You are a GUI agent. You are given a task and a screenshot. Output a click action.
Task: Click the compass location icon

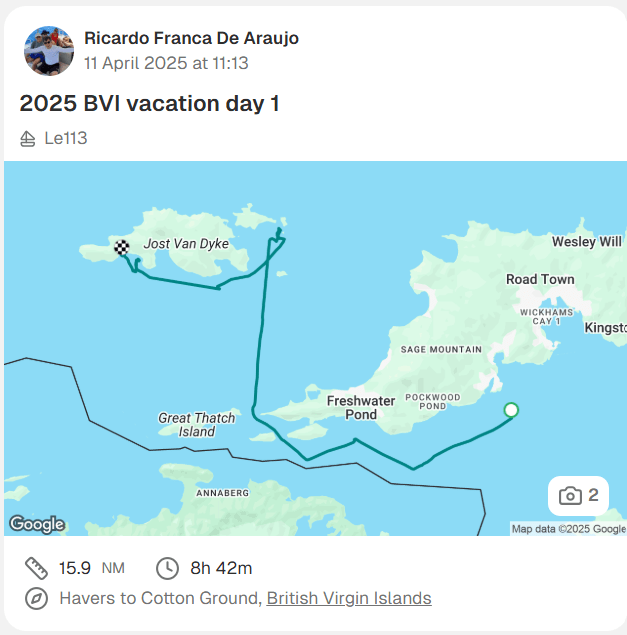37,598
